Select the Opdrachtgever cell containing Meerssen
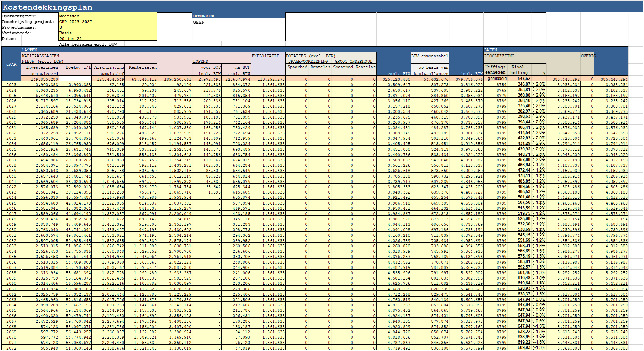Viewport: 644px width, 351px height. 108,16
